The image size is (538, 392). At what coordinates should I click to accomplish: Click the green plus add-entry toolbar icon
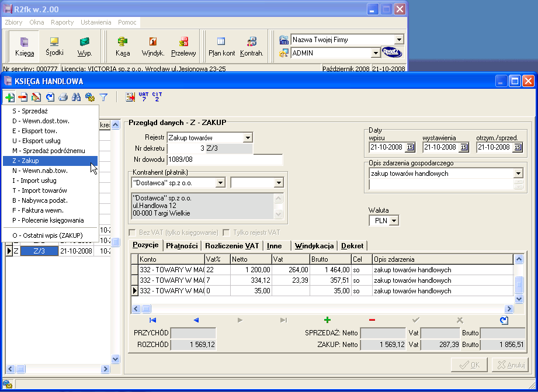tap(10, 98)
